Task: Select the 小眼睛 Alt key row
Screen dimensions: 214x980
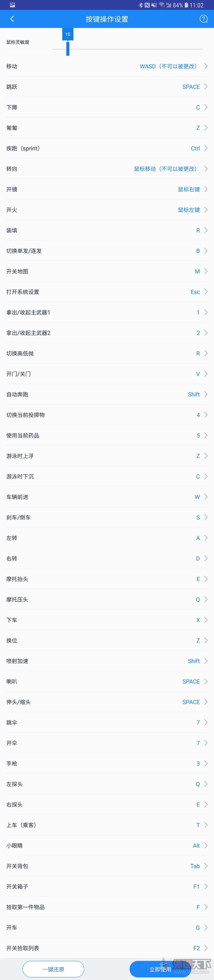Action: [x=107, y=846]
